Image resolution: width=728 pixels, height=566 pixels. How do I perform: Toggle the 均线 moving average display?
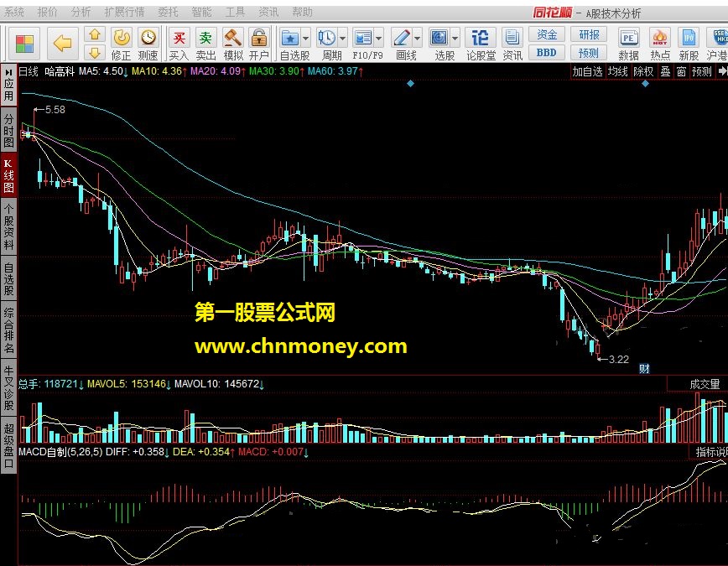coord(618,71)
